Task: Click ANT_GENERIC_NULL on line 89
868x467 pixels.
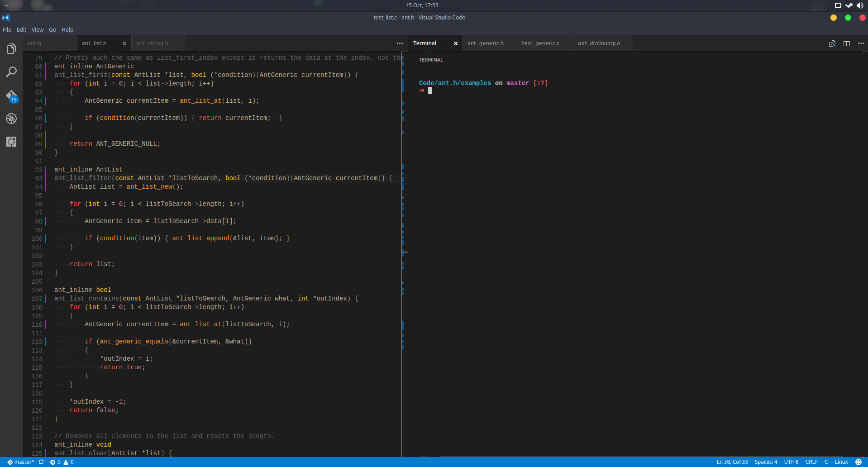Action: coord(126,144)
